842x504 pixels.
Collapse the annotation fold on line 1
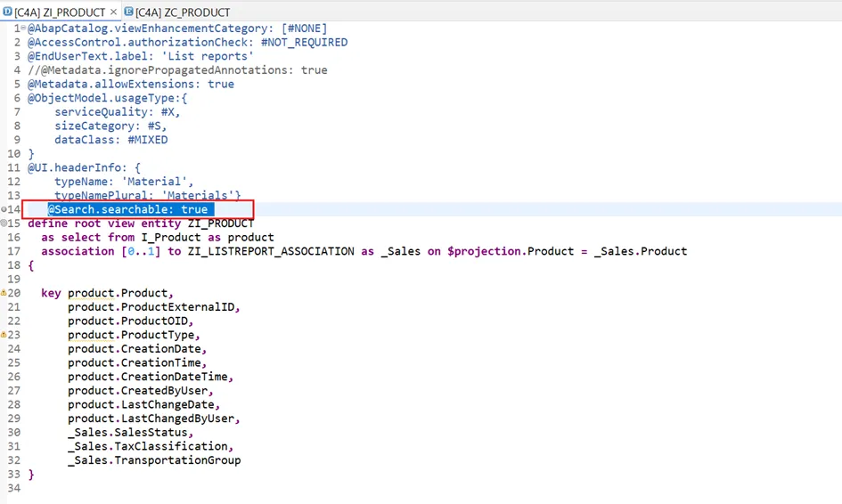tap(22, 28)
